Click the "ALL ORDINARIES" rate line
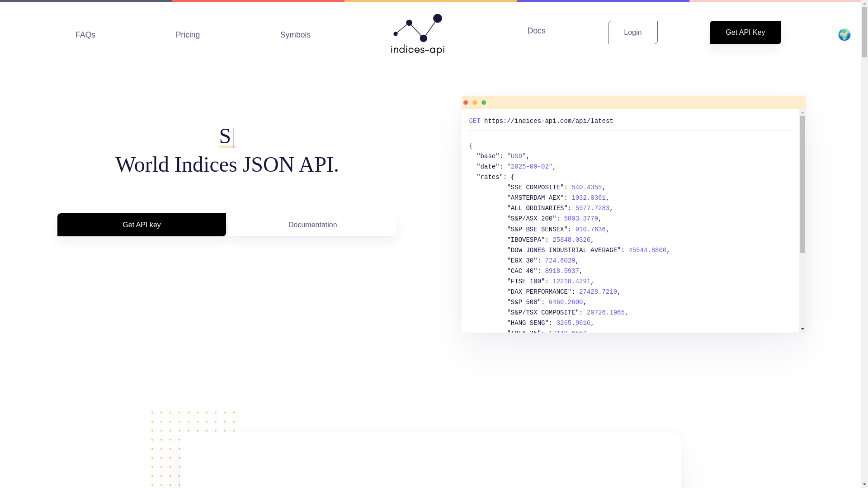 tap(560, 208)
